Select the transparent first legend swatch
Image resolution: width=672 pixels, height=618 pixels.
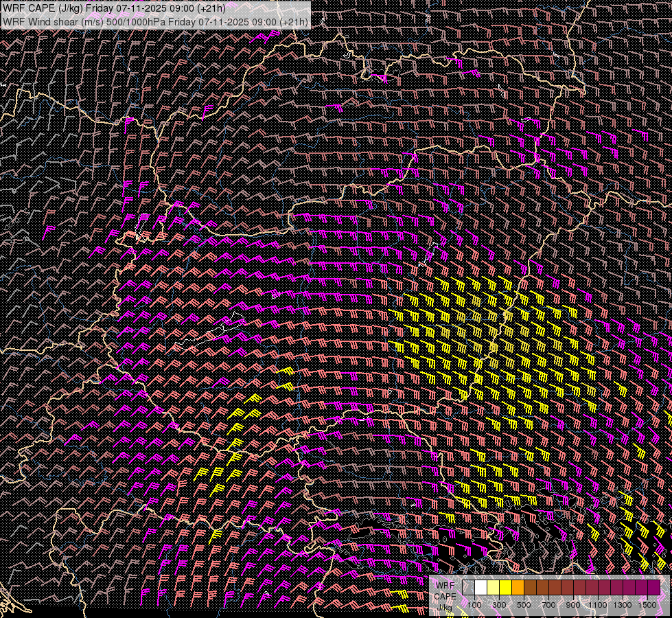click(469, 588)
